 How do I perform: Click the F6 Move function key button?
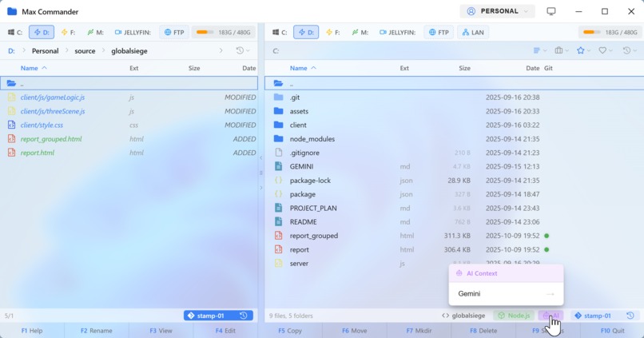[354, 331]
